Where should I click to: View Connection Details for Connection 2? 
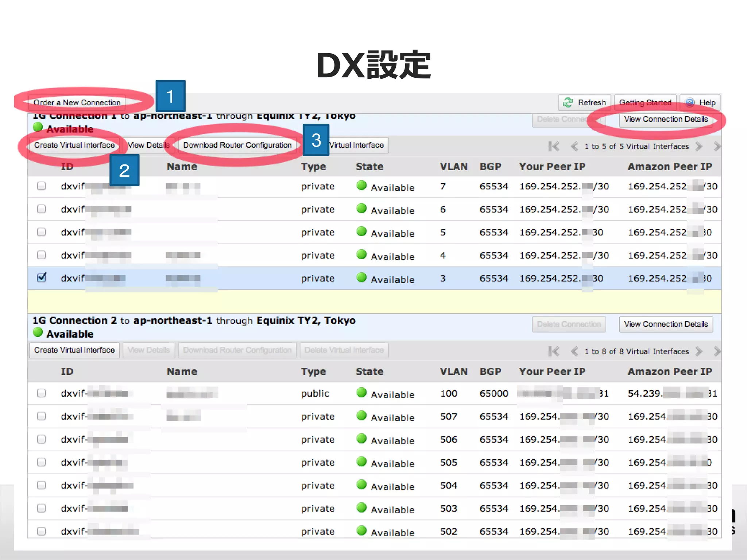[x=666, y=324]
